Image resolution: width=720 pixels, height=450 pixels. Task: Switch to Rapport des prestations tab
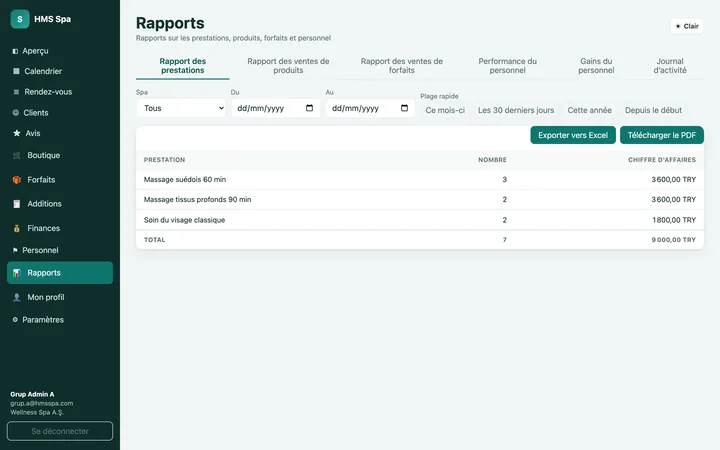pos(183,66)
